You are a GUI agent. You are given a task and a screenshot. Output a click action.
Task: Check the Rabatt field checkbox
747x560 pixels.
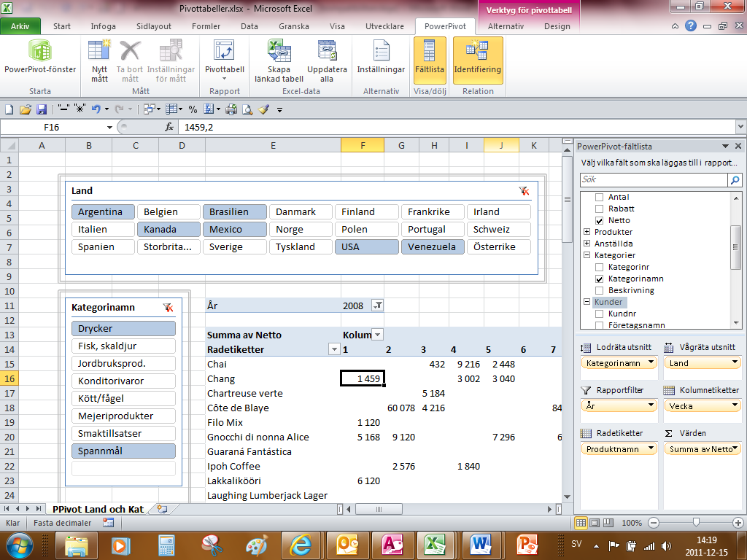pyautogui.click(x=600, y=209)
